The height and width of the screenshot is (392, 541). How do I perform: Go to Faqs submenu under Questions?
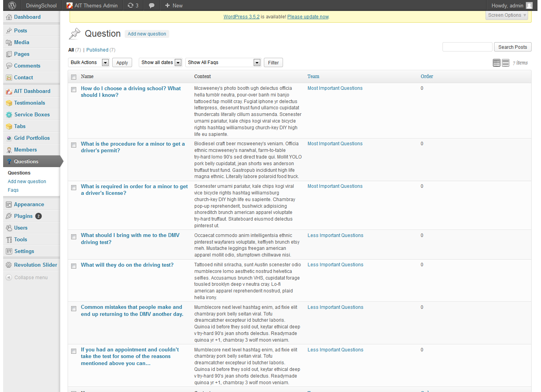(x=13, y=190)
